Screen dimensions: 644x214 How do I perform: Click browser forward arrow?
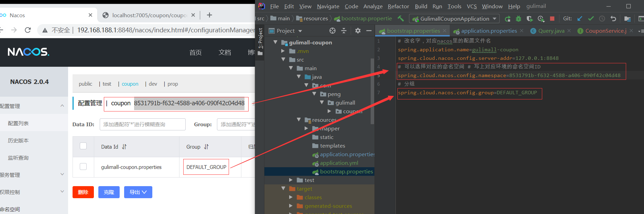pos(14,30)
